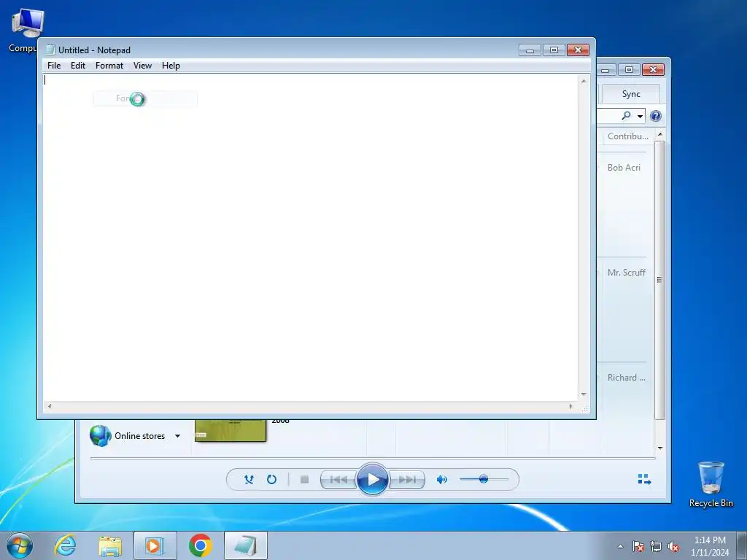Click the Notepad title bar icon
Screen dimensions: 747x560
pyautogui.click(x=50, y=50)
